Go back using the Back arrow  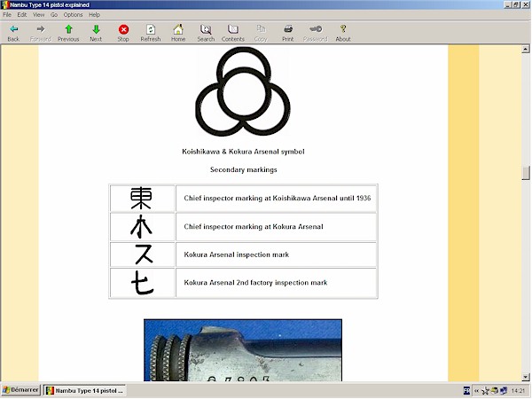pyautogui.click(x=13, y=33)
